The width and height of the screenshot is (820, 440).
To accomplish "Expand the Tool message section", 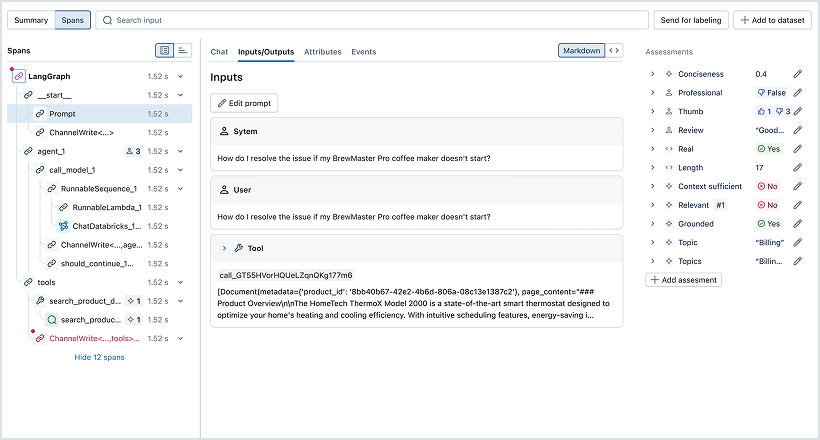I will (x=224, y=248).
